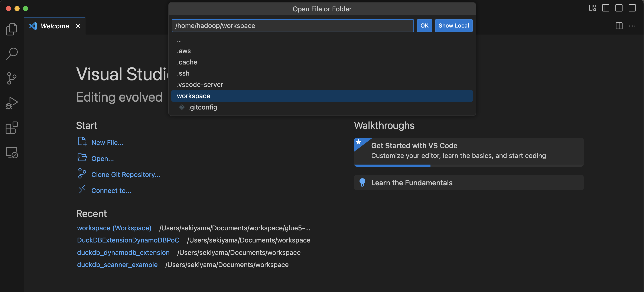
Task: Open the Explorer view in activity bar
Action: click(x=12, y=29)
